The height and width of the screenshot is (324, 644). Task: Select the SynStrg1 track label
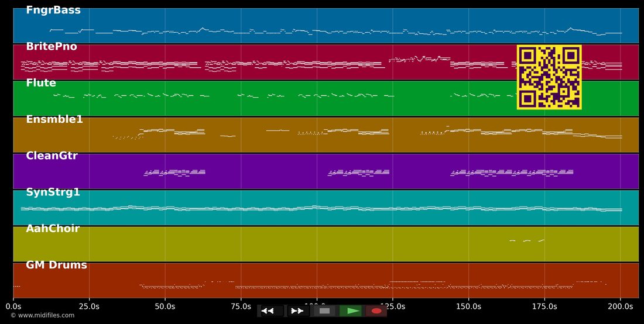tap(53, 192)
